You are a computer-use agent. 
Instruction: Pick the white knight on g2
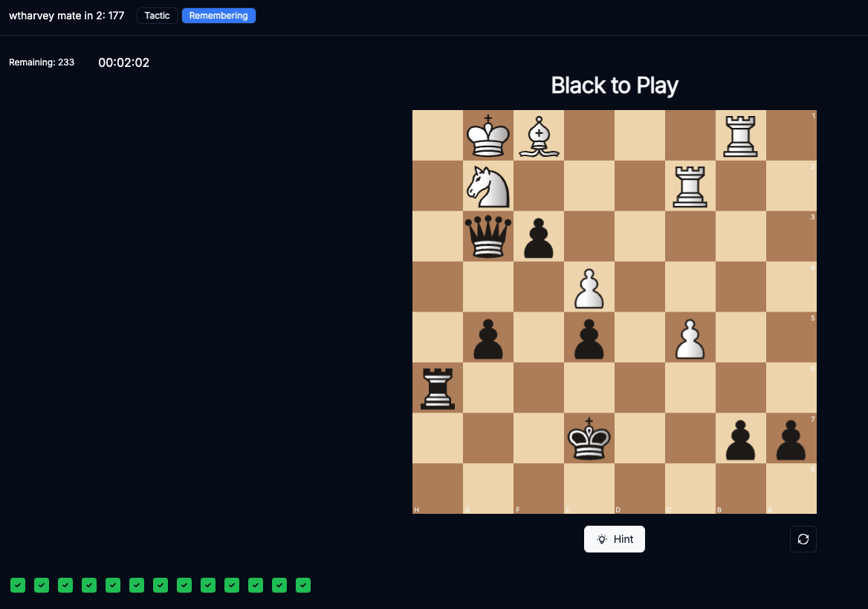[x=488, y=186]
